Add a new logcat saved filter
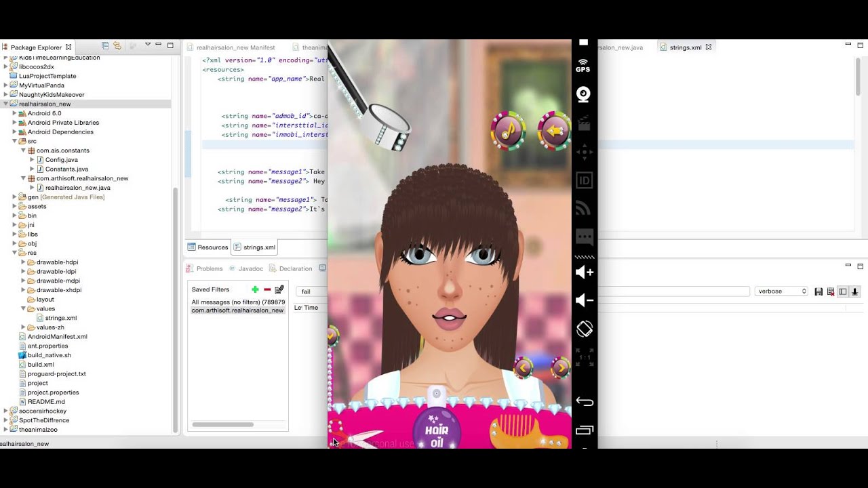 click(255, 289)
